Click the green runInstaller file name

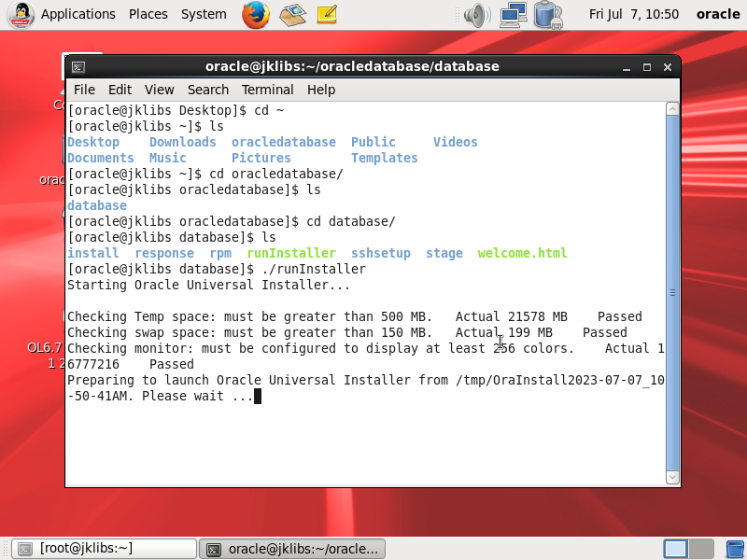[291, 253]
